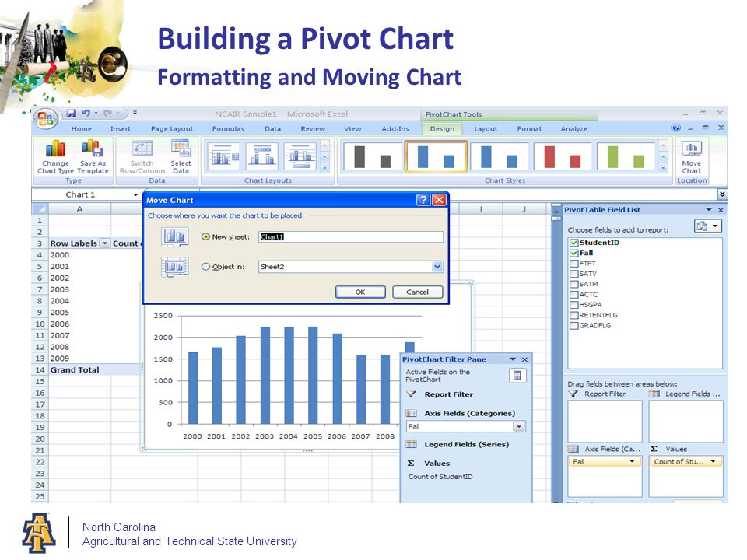747x560 pixels.
Task: Open the Home ribbon tab
Action: click(82, 128)
